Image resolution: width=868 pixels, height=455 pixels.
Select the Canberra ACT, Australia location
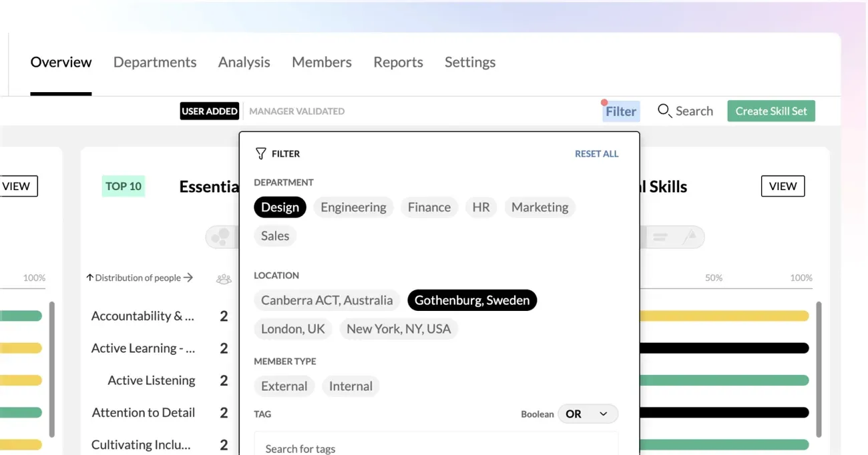(327, 300)
